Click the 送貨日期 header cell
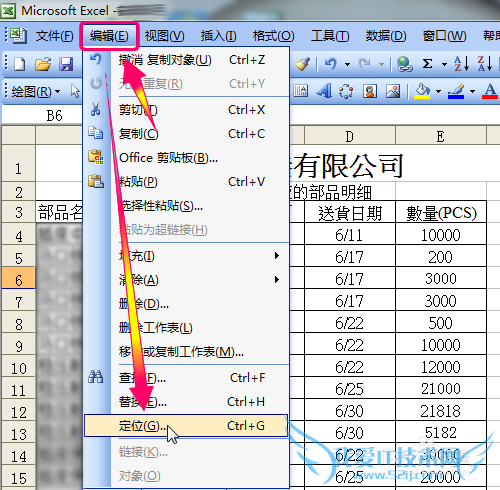 (x=350, y=212)
